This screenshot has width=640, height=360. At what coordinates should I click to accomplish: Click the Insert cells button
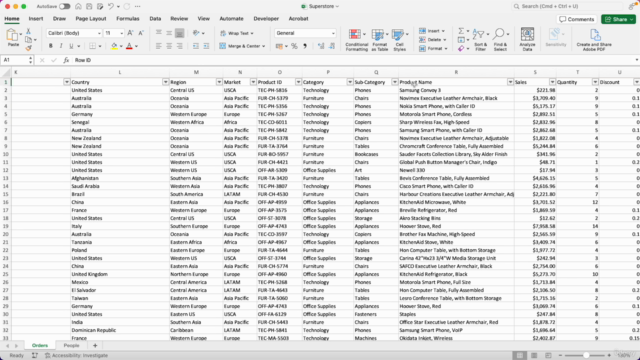[432, 31]
